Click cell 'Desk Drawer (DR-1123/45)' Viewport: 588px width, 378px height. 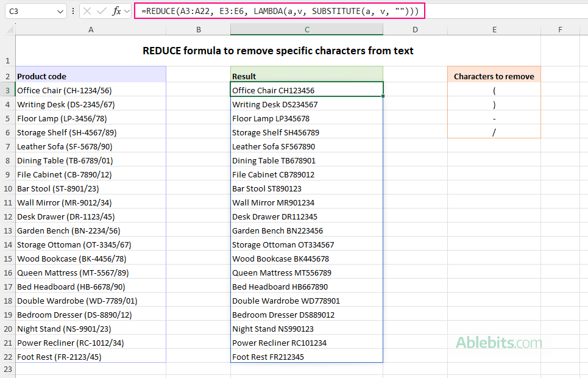(x=91, y=216)
